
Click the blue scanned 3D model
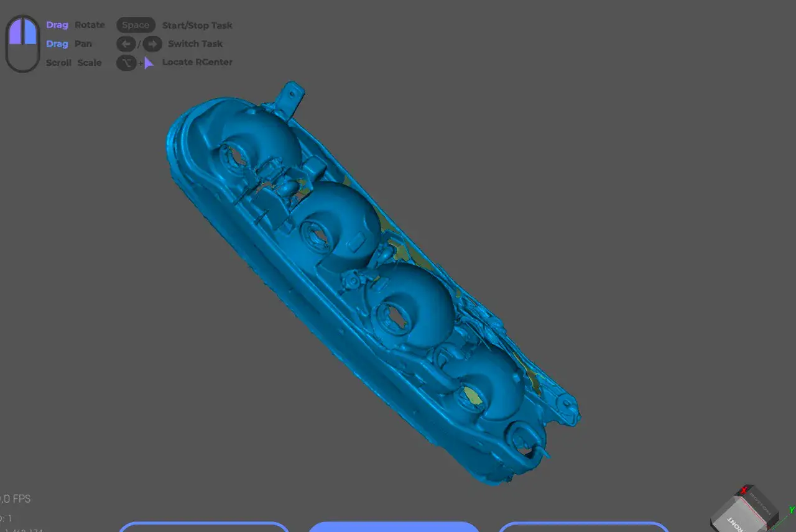373,283
